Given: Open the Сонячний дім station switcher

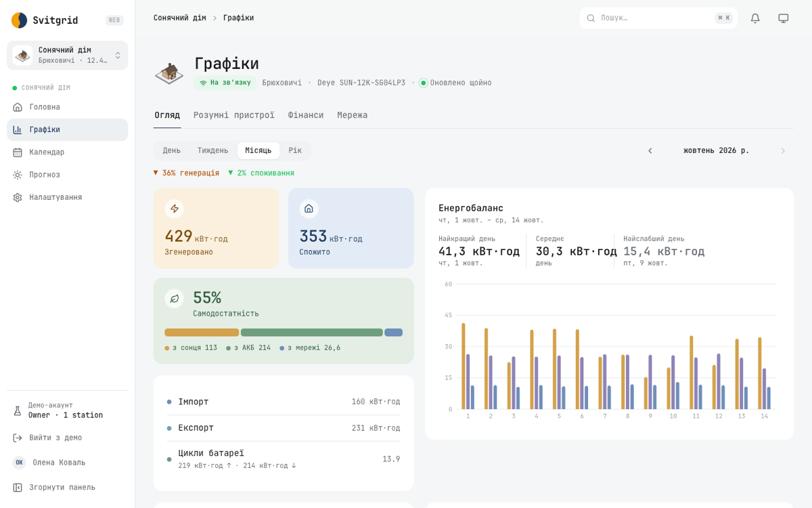Looking at the screenshot, I should 67,56.
